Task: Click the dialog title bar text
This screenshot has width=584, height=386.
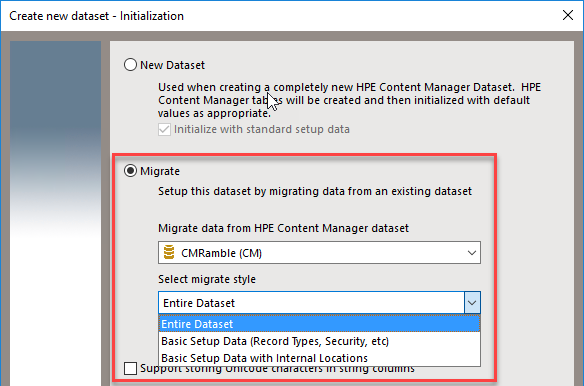Action: point(96,16)
